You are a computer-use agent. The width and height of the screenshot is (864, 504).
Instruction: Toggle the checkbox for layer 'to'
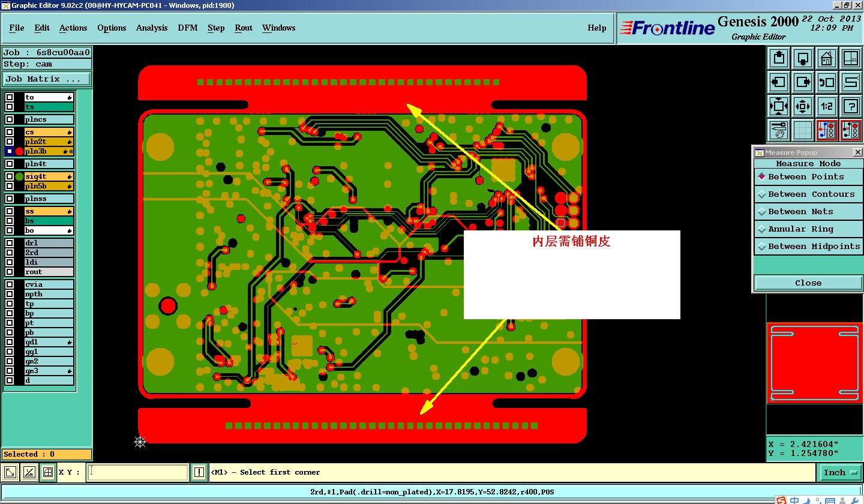coord(10,97)
